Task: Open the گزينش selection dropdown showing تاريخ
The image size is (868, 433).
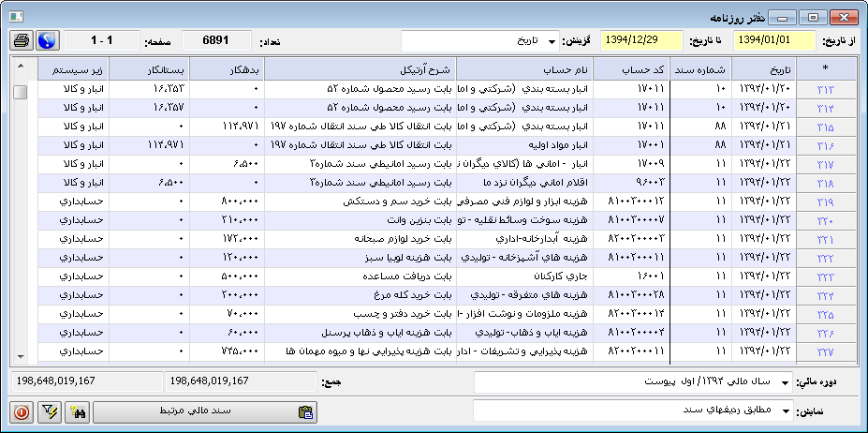Action: (479, 41)
